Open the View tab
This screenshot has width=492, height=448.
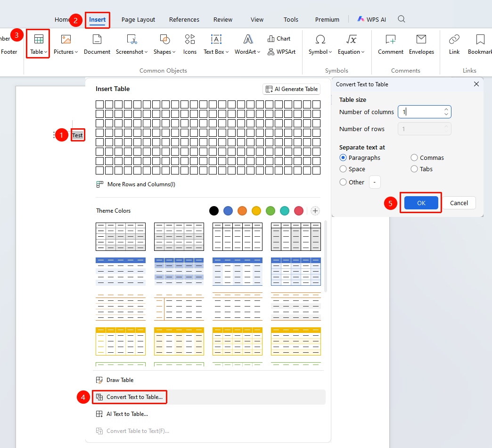[x=257, y=19]
